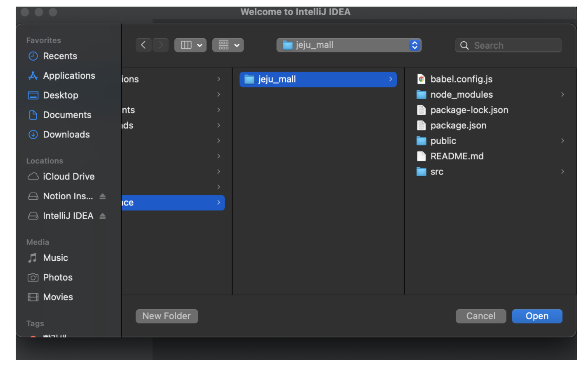Click the node_modules folder icon
Screen dimensions: 588x368
pos(421,94)
